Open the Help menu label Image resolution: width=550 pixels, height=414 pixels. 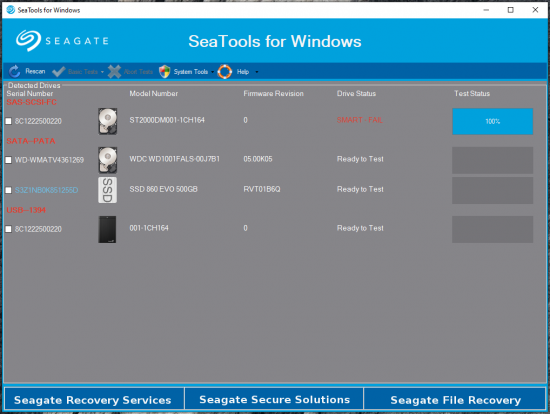(x=243, y=72)
